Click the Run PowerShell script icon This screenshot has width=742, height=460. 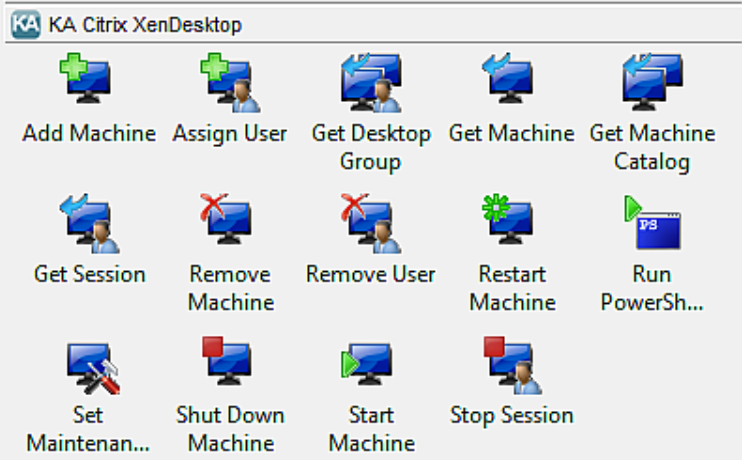point(653,222)
